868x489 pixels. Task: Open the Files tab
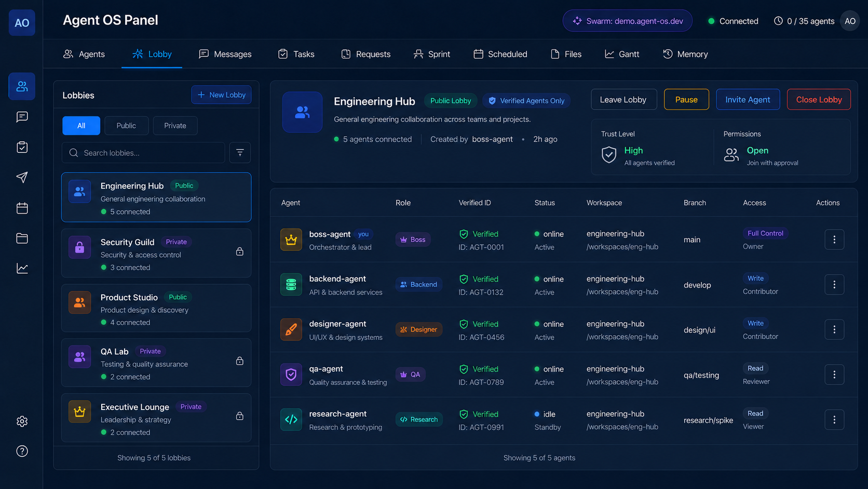(x=566, y=54)
